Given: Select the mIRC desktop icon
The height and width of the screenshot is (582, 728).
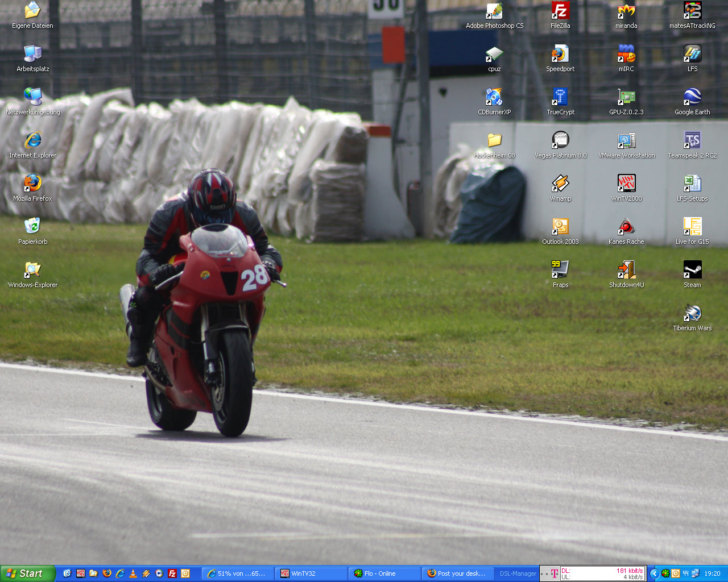Looking at the screenshot, I should tap(626, 59).
